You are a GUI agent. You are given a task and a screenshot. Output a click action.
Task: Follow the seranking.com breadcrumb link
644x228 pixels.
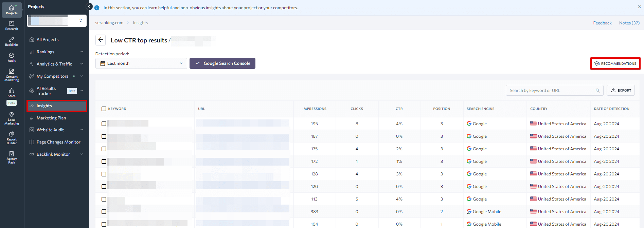pos(109,23)
